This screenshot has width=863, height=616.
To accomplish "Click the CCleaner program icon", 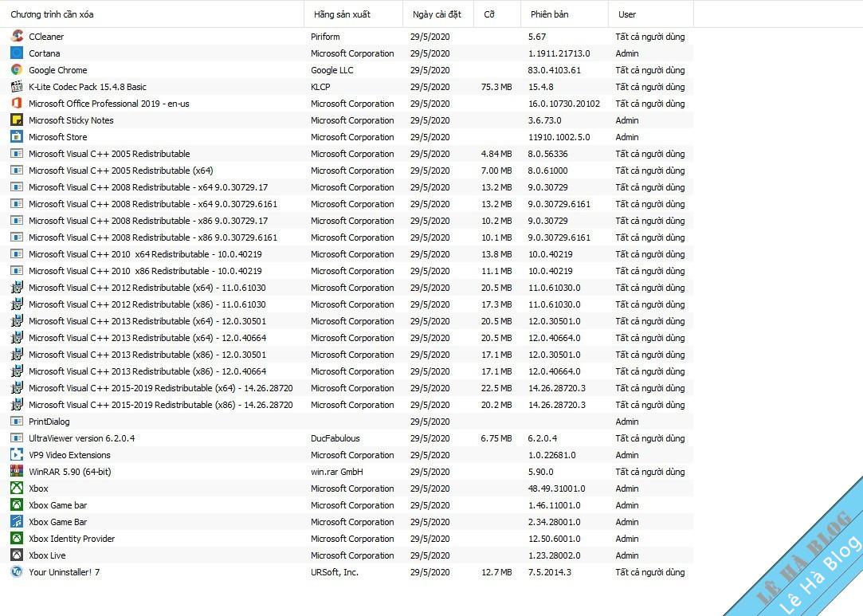I will (x=17, y=37).
